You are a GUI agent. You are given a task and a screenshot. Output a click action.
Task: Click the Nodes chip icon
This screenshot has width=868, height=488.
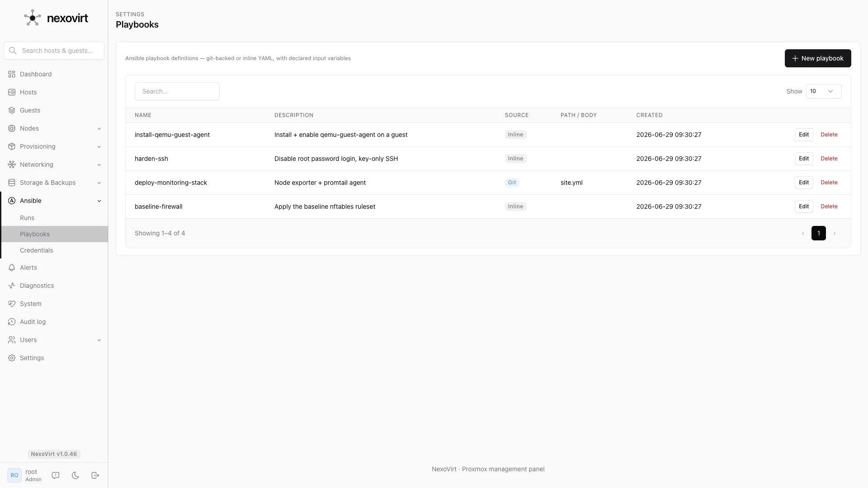[x=12, y=128]
